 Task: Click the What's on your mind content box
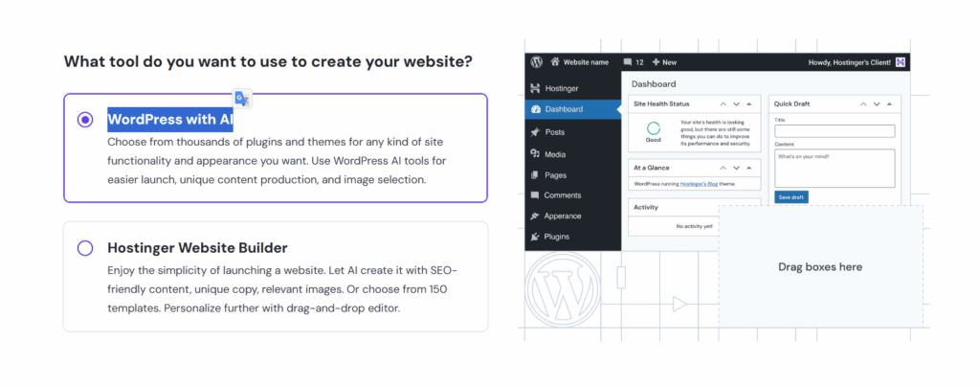click(x=834, y=167)
